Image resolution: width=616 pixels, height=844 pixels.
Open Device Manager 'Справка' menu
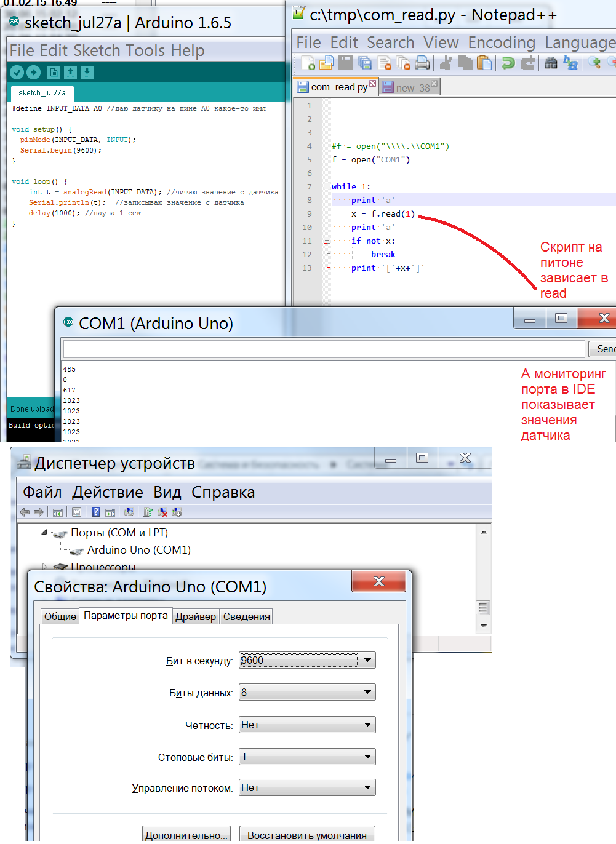(223, 492)
